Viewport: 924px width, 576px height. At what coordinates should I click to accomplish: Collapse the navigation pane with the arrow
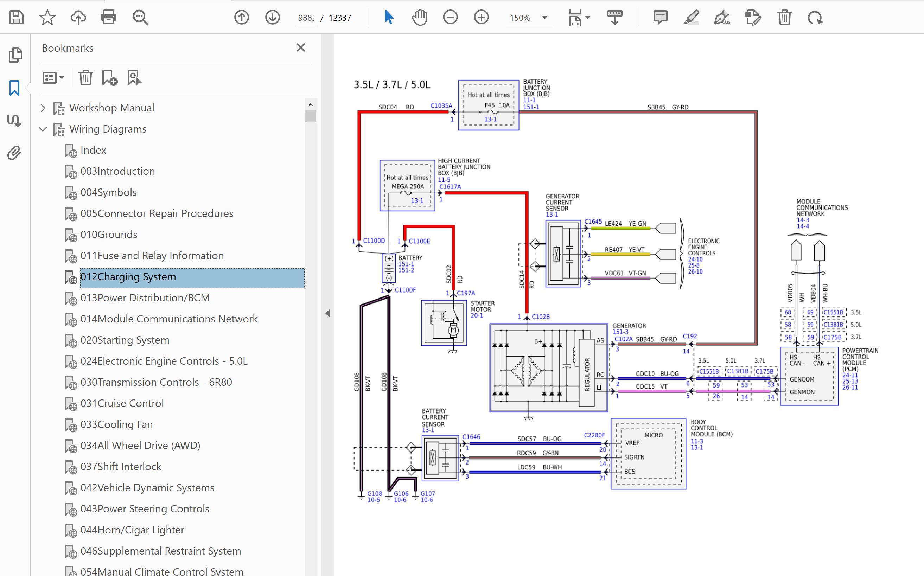[x=328, y=313]
